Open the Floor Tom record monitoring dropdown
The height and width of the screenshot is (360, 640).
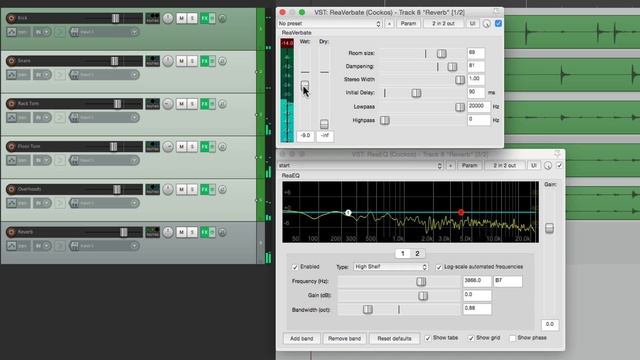(42, 160)
